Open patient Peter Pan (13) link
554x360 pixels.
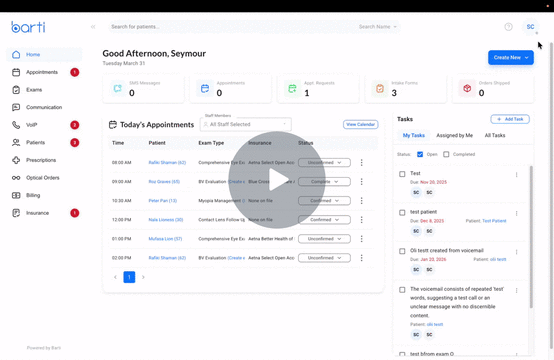click(x=163, y=201)
